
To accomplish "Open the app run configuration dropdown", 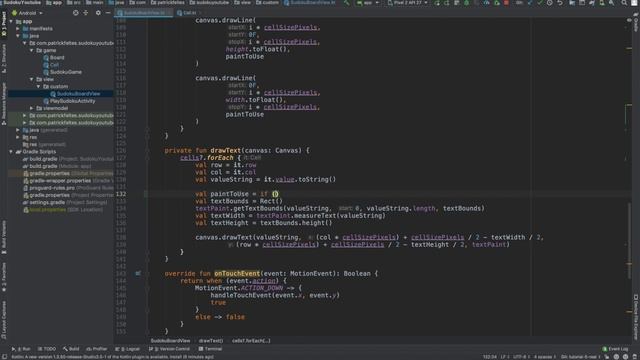I will [x=368, y=3].
